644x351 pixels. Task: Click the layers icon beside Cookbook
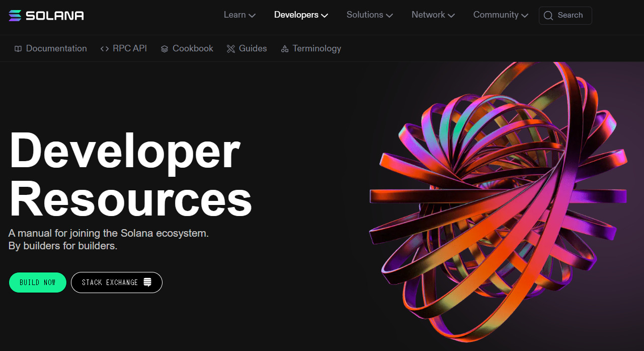point(165,49)
